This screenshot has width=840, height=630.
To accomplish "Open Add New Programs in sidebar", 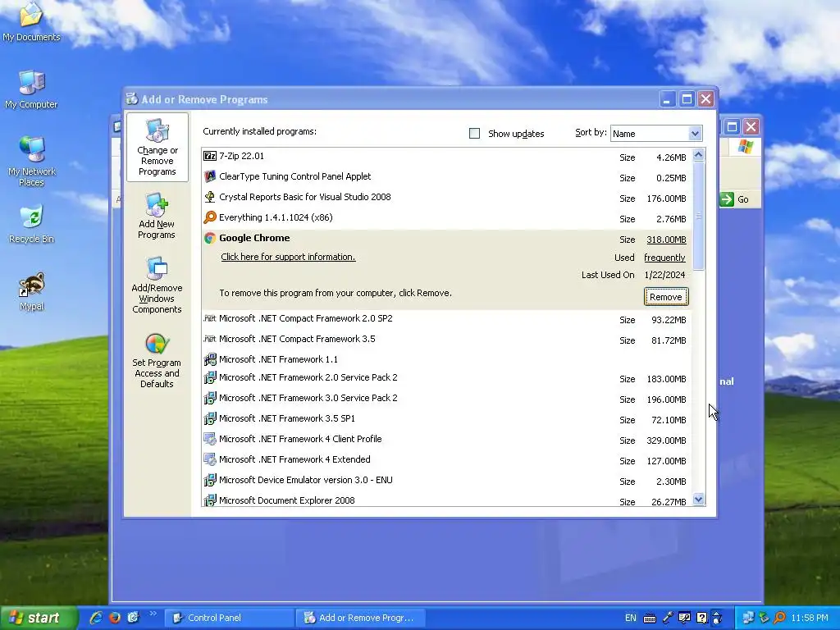I will point(157,217).
